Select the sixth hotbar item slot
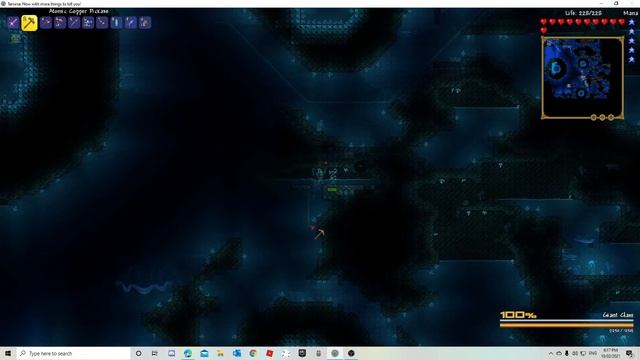 tap(88, 22)
